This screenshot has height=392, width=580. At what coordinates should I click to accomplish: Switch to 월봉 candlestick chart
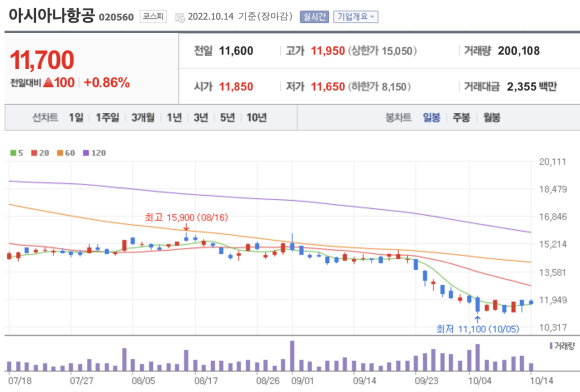click(492, 118)
